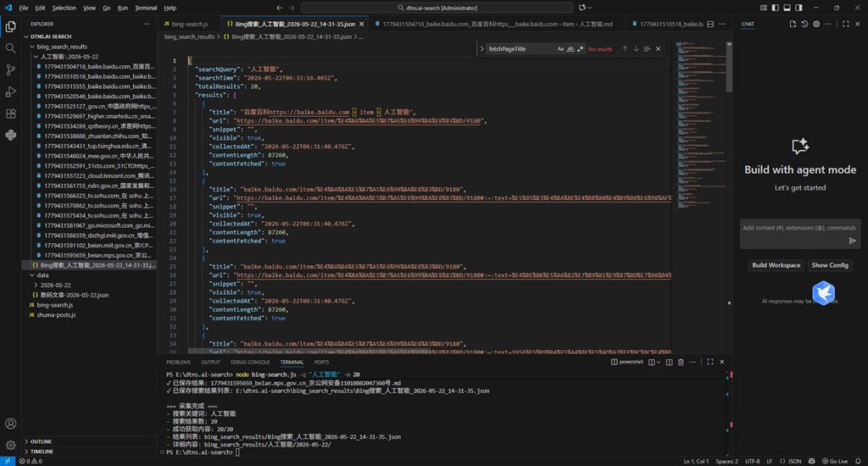Click the Explorer more actions ellipsis
This screenshot has width=868, height=466.
click(146, 24)
